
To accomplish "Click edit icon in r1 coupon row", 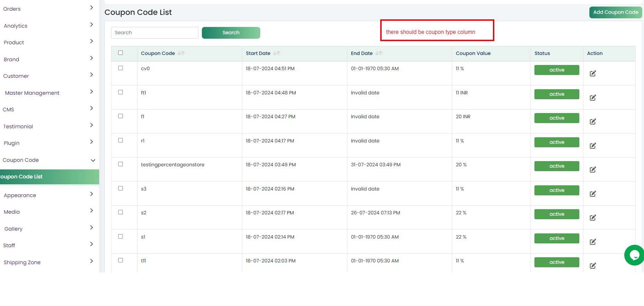I will (592, 146).
